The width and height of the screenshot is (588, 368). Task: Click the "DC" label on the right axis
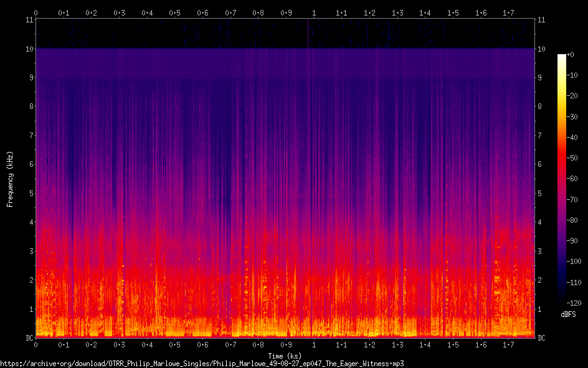coord(541,337)
